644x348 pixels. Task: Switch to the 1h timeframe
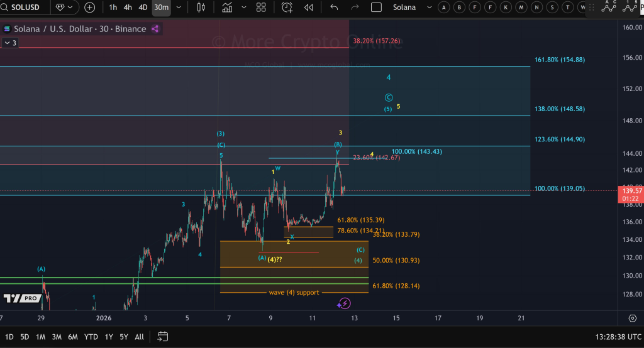pyautogui.click(x=113, y=8)
